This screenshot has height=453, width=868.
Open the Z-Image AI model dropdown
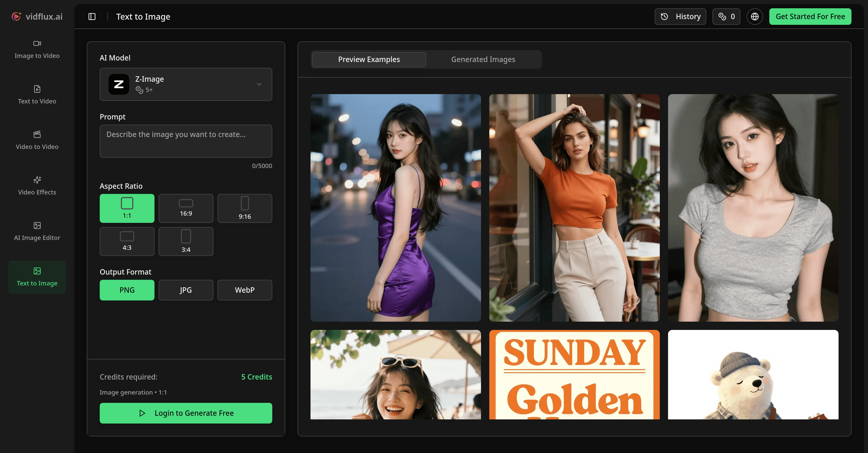coord(186,84)
